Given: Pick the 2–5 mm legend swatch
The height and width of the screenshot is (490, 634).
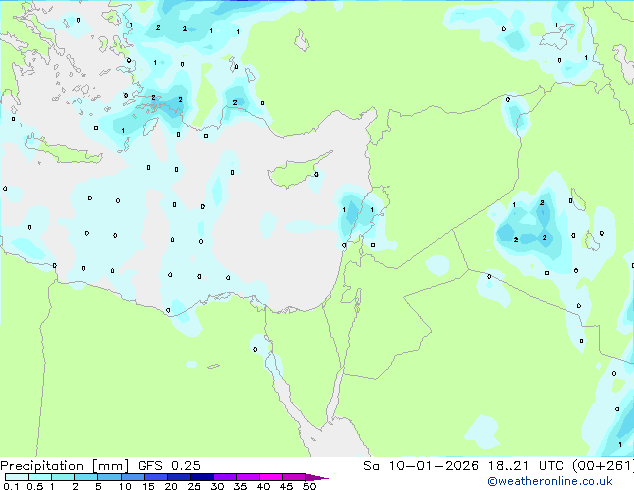Looking at the screenshot, I should point(86,477).
